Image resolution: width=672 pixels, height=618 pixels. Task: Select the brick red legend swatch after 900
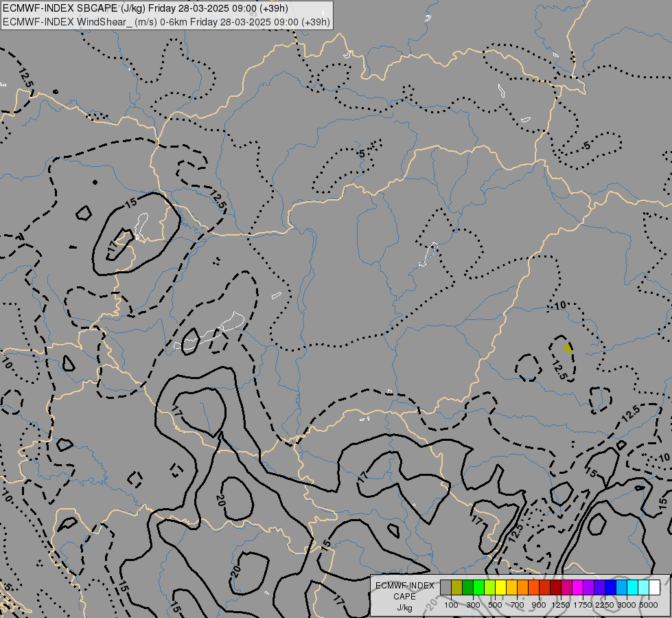[545, 588]
